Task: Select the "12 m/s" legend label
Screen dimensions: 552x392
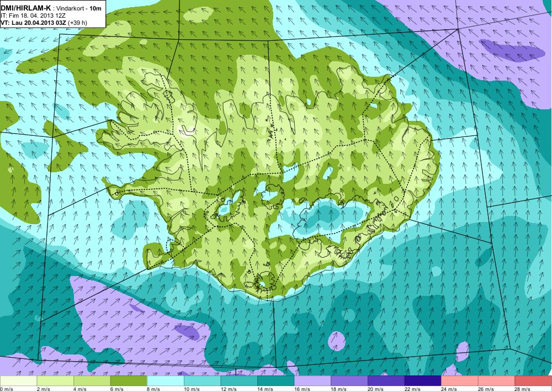Action: pyautogui.click(x=229, y=389)
